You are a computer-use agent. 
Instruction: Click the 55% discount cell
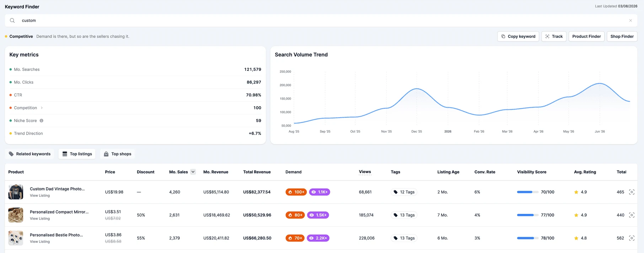(141, 238)
